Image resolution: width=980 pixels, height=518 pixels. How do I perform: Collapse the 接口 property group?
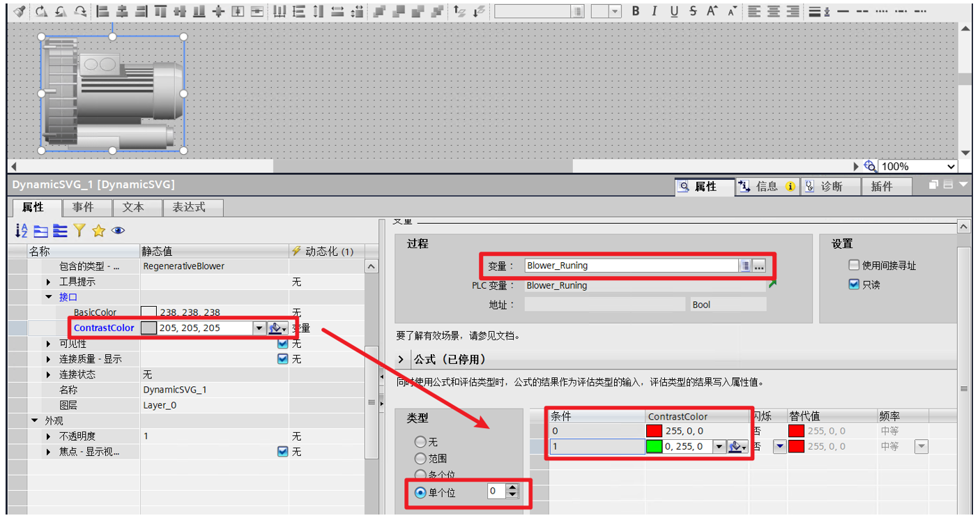pyautogui.click(x=49, y=297)
